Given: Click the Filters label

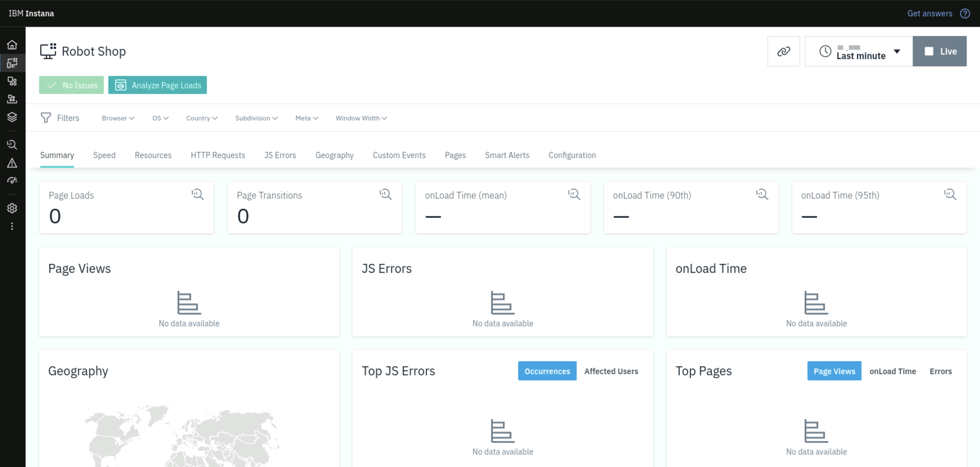Looking at the screenshot, I should point(68,118).
